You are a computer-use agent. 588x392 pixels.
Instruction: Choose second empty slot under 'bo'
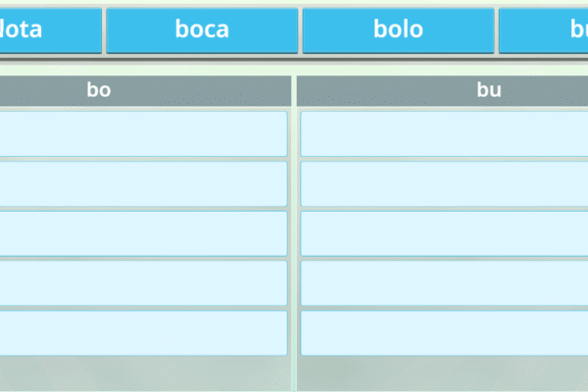pos(144,184)
